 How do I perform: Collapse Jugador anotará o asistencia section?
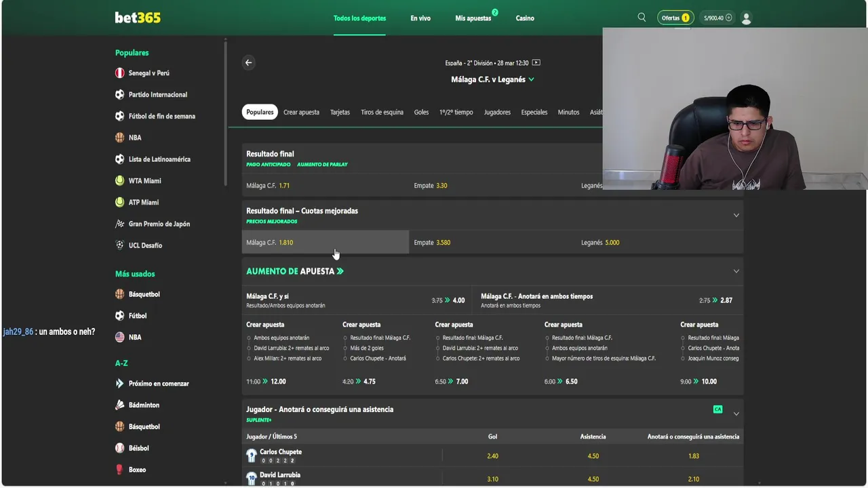coord(736,413)
